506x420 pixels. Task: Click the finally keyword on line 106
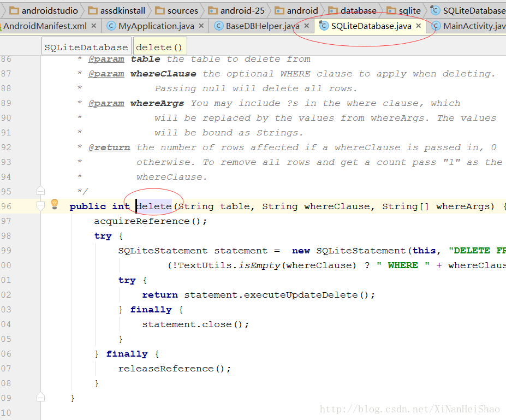tap(127, 354)
